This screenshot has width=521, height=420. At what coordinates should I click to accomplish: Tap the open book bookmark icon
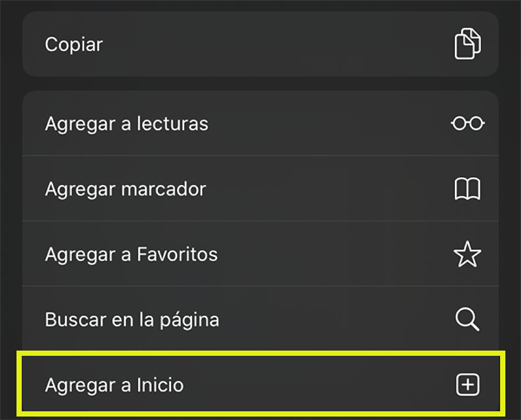[x=467, y=188]
